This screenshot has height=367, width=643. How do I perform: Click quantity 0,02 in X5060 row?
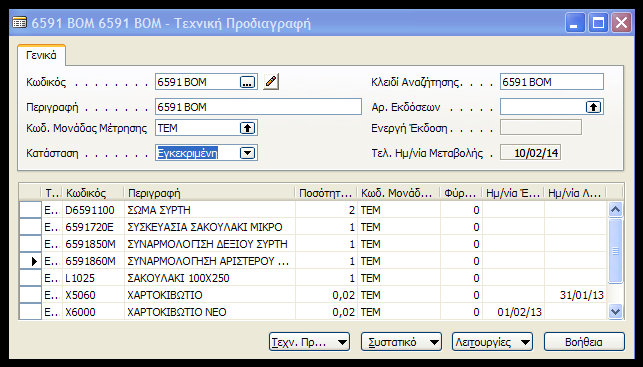click(326, 295)
